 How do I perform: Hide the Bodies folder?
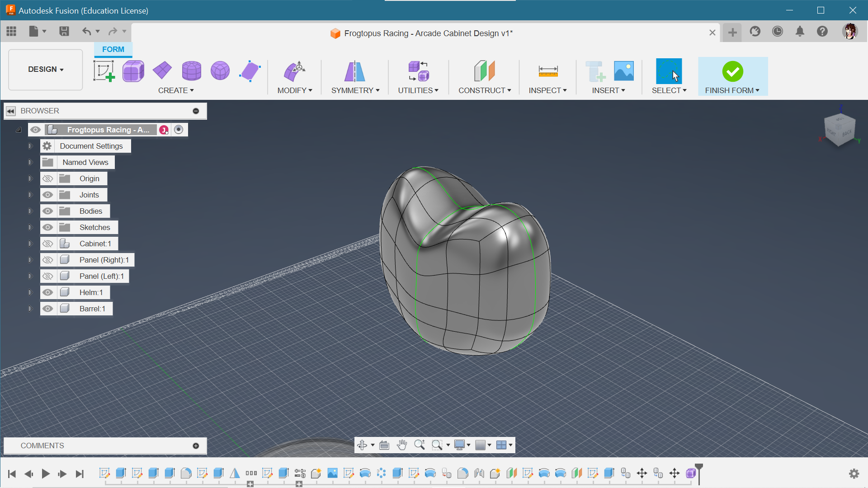pos(47,211)
